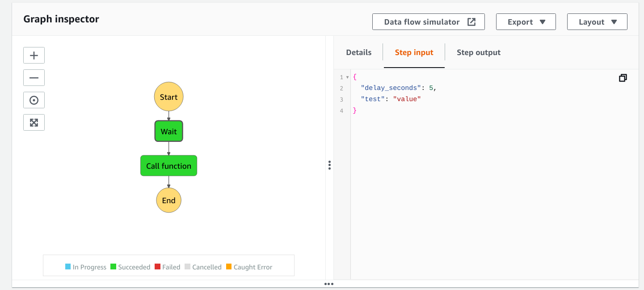The image size is (644, 290).
Task: Click the vertical ellipsis panel divider handle
Action: [329, 165]
